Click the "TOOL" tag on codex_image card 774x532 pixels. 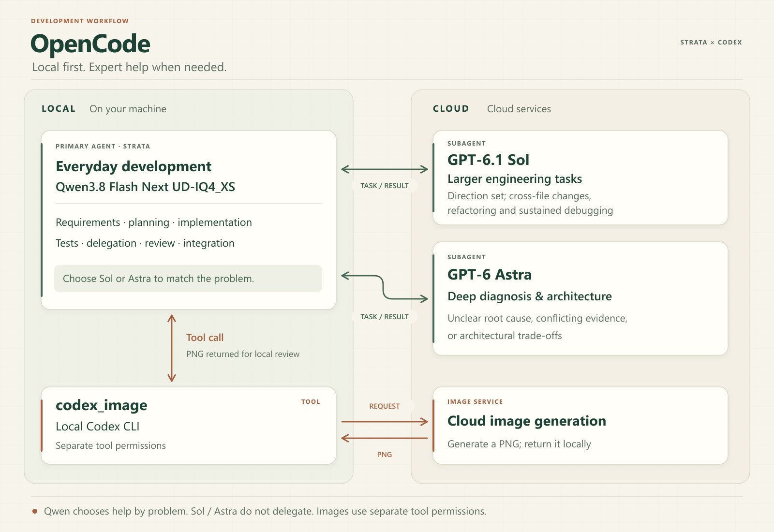tap(311, 402)
